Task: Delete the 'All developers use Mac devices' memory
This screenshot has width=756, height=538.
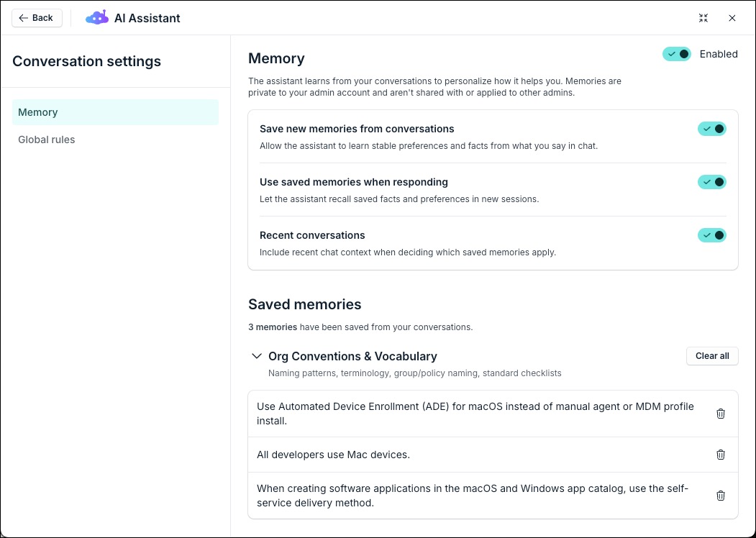Action: click(x=720, y=455)
